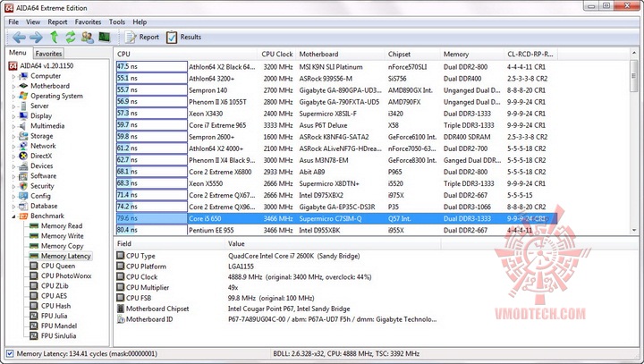
Task: Select the Xeon X3430 result row
Action: (x=337, y=114)
